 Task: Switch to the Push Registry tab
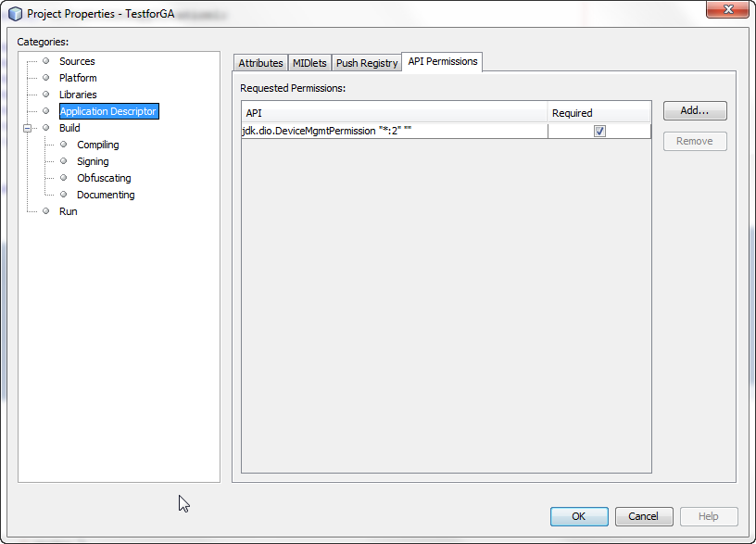(367, 63)
